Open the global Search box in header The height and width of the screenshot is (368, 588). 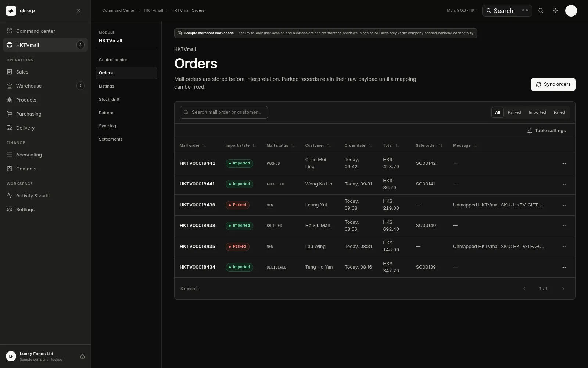507,11
